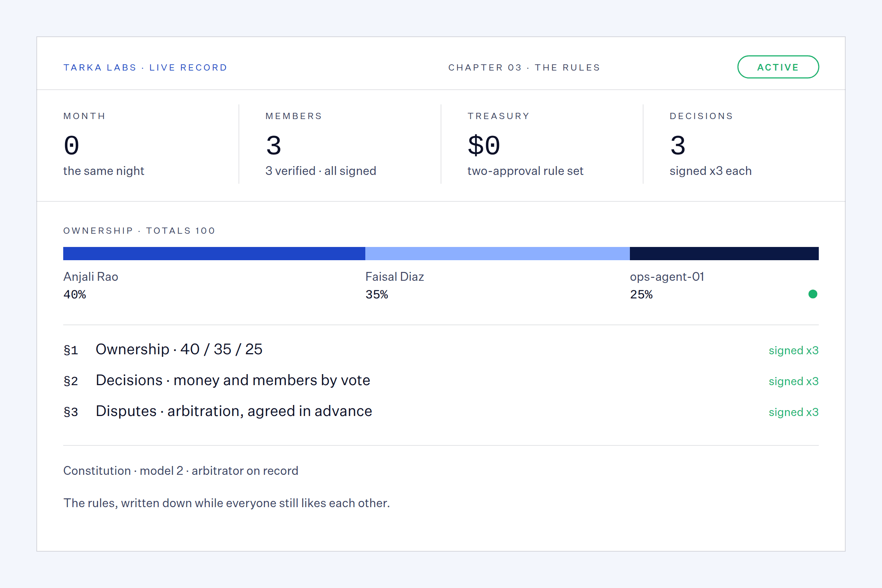Click the MONTH value 0
Screen dimensions: 882x588
(x=71, y=146)
